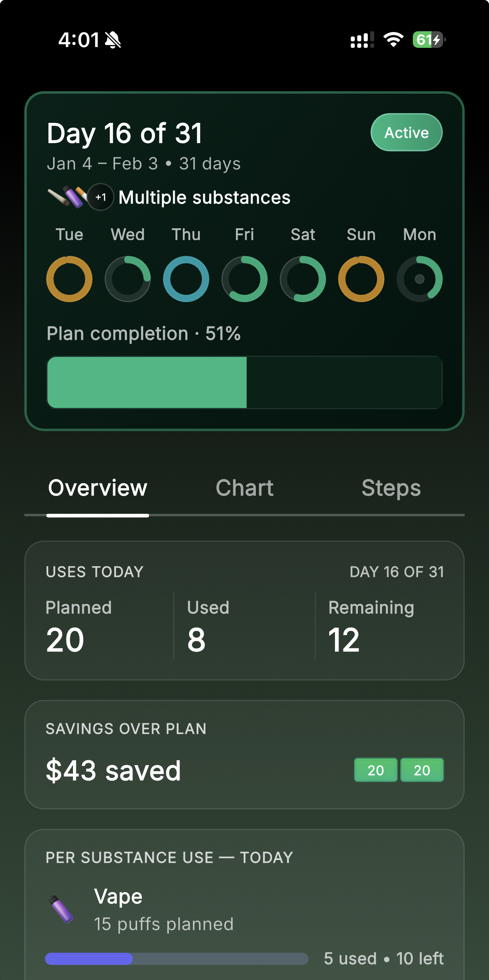Tap Friday's green progress ring
Screen dimensions: 489x980
click(x=244, y=279)
